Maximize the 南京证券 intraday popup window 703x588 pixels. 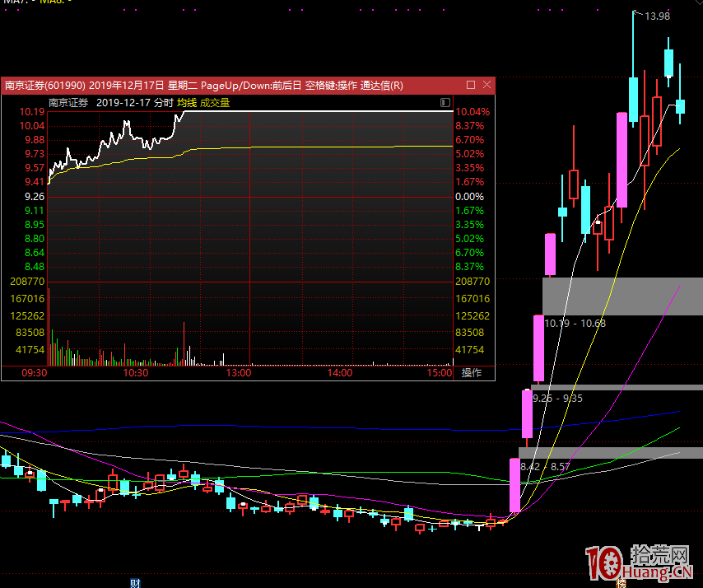[471, 85]
